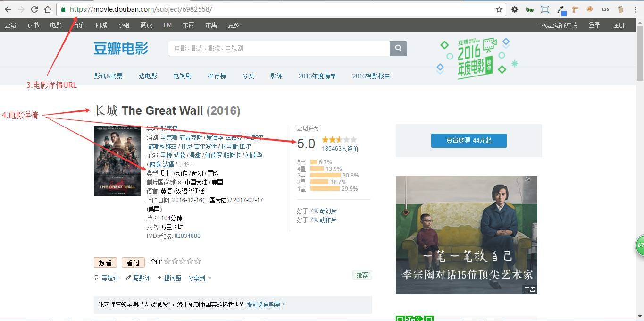Click the green 'bw' extension icon

coord(530,9)
